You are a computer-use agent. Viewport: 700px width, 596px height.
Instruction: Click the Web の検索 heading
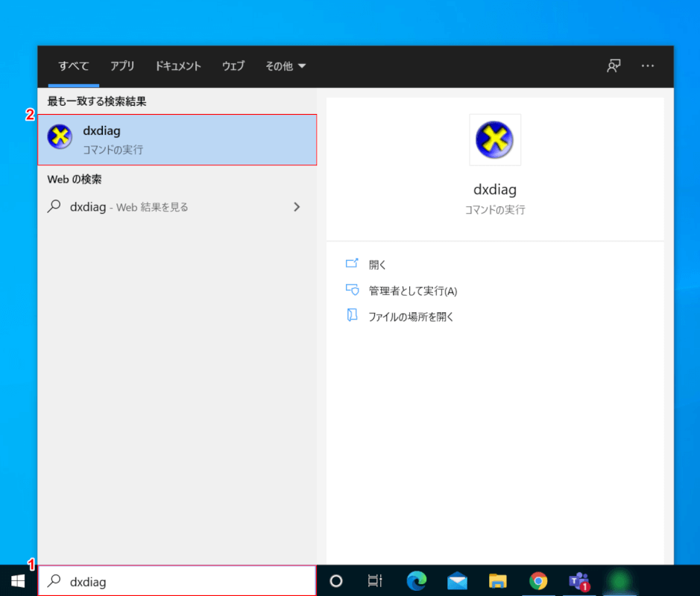point(74,180)
